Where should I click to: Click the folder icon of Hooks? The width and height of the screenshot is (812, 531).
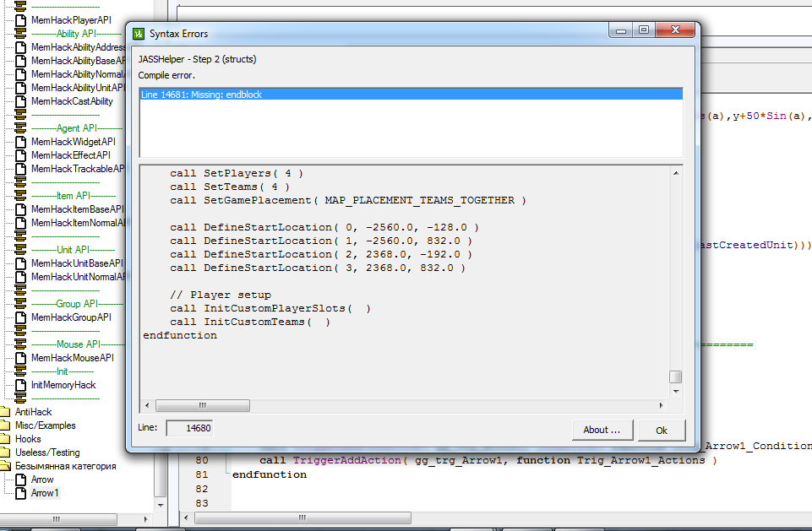pos(5,439)
